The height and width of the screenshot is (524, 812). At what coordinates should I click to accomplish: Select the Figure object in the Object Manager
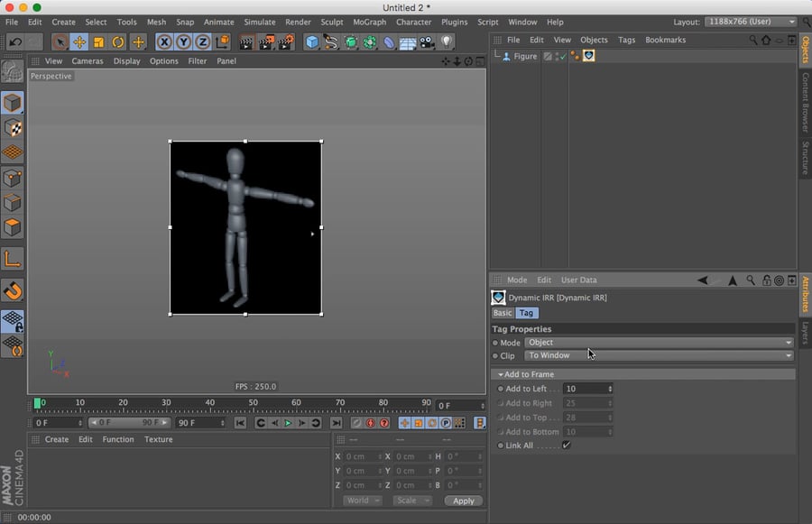523,55
